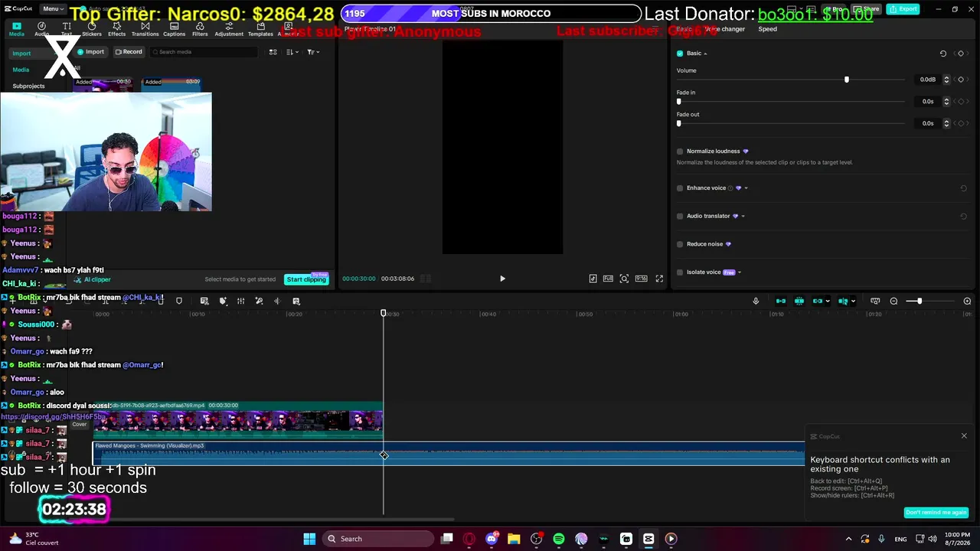Open the Transitions panel
The width and height of the screenshot is (980, 551).
[x=145, y=29]
